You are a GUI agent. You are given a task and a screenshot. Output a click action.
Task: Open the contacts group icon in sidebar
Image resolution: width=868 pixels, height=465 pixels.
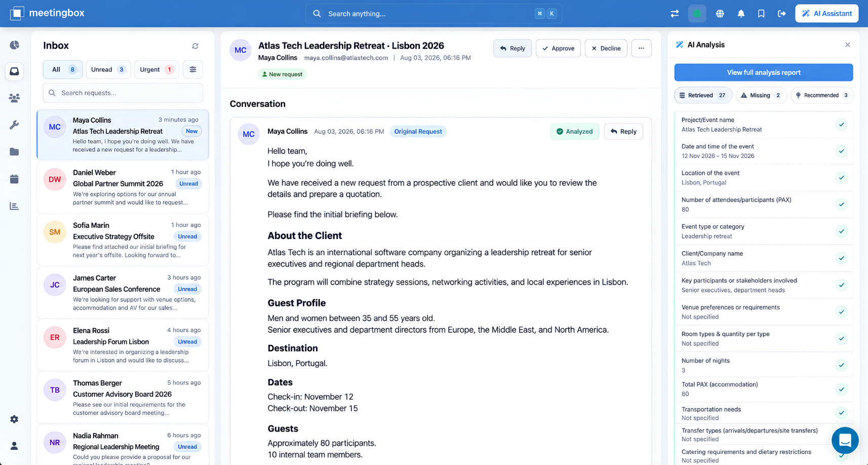14,98
